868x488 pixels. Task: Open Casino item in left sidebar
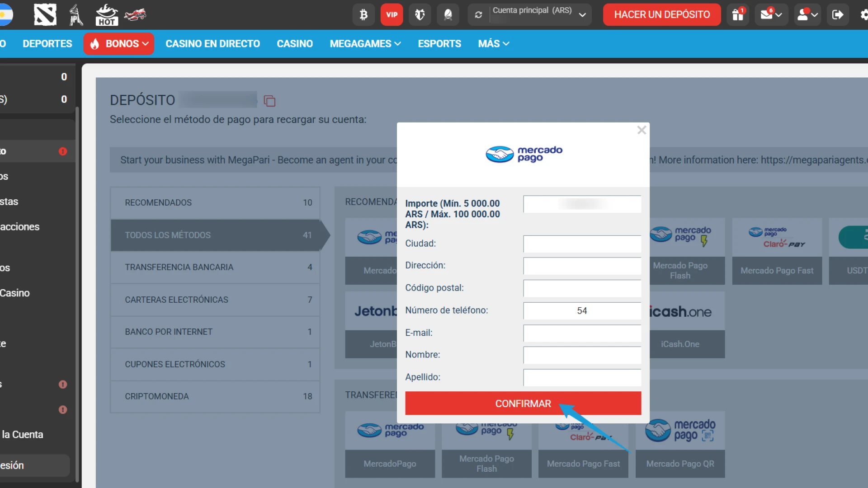(15, 293)
